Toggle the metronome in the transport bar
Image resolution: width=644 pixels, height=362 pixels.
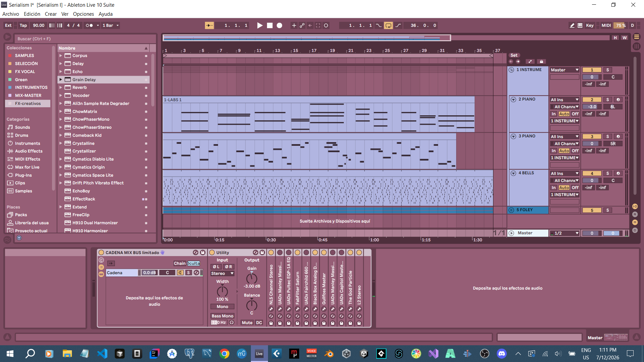click(x=89, y=25)
